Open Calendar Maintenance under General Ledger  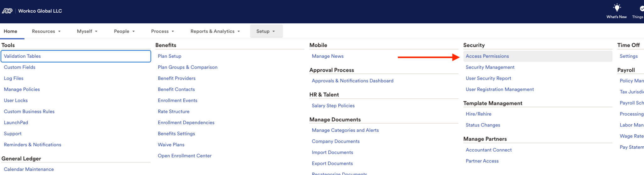click(29, 169)
